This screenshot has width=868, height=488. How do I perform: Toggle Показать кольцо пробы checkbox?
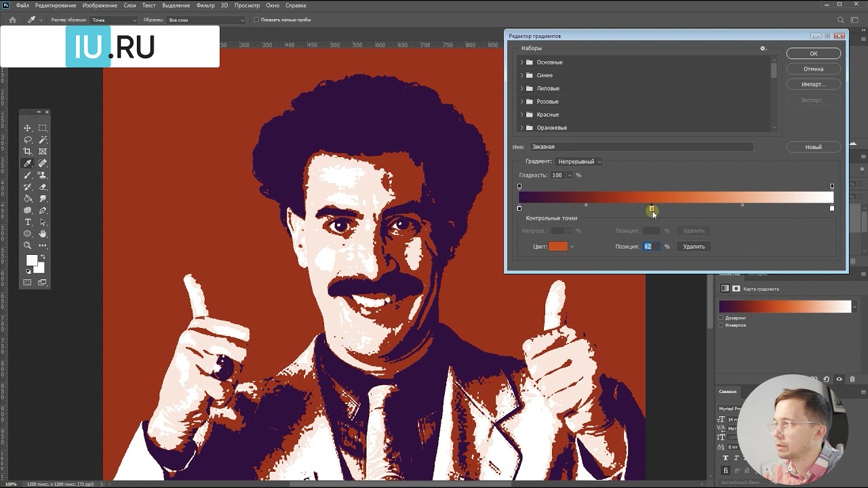coord(256,20)
